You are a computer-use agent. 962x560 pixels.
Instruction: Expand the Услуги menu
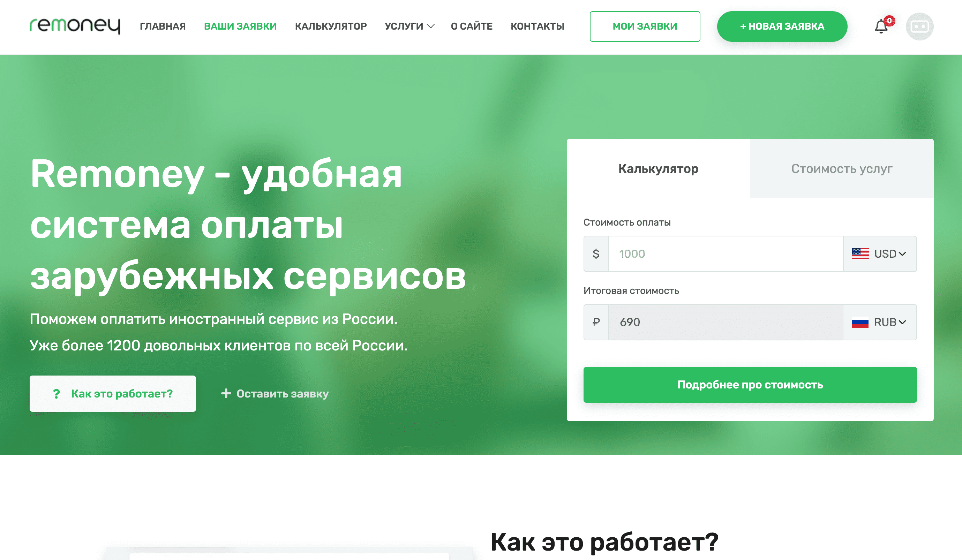tap(409, 26)
